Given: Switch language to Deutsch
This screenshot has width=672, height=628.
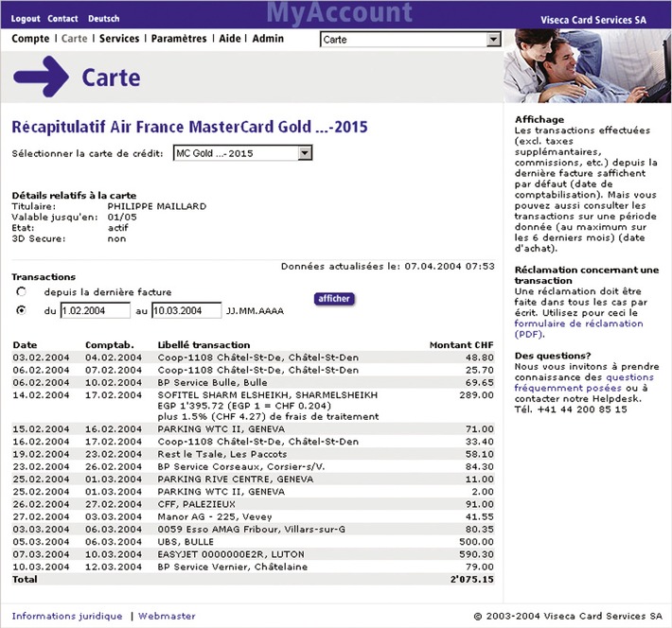Looking at the screenshot, I should point(103,19).
